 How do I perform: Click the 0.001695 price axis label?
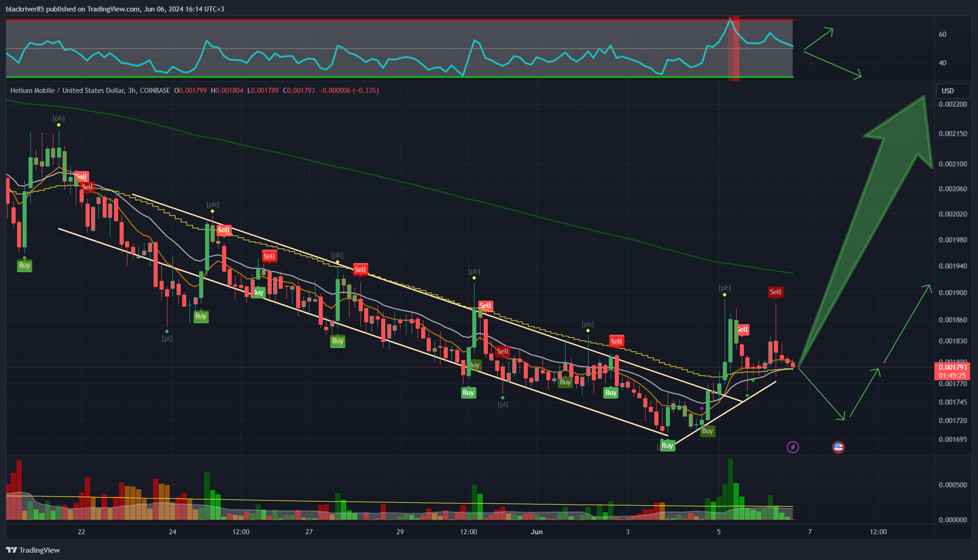953,440
